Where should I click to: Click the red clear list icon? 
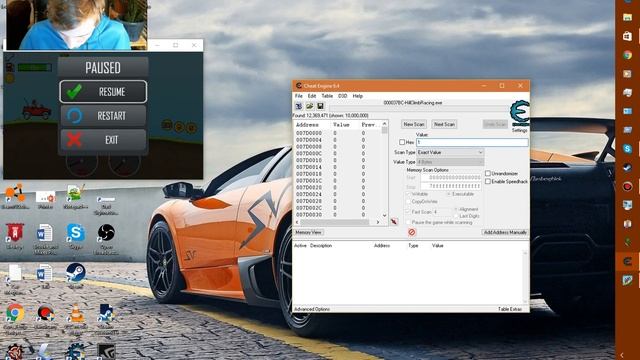point(411,232)
